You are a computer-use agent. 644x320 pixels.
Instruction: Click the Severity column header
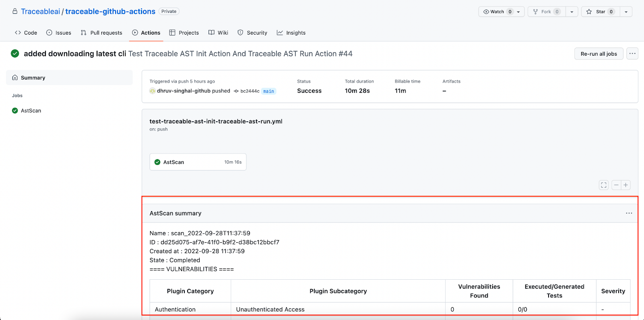613,291
